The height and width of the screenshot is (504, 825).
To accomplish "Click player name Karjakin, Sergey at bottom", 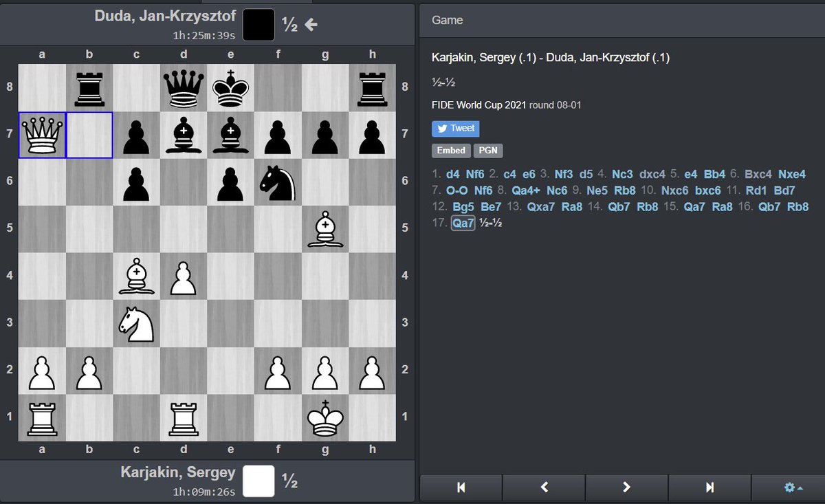I will coord(178,472).
